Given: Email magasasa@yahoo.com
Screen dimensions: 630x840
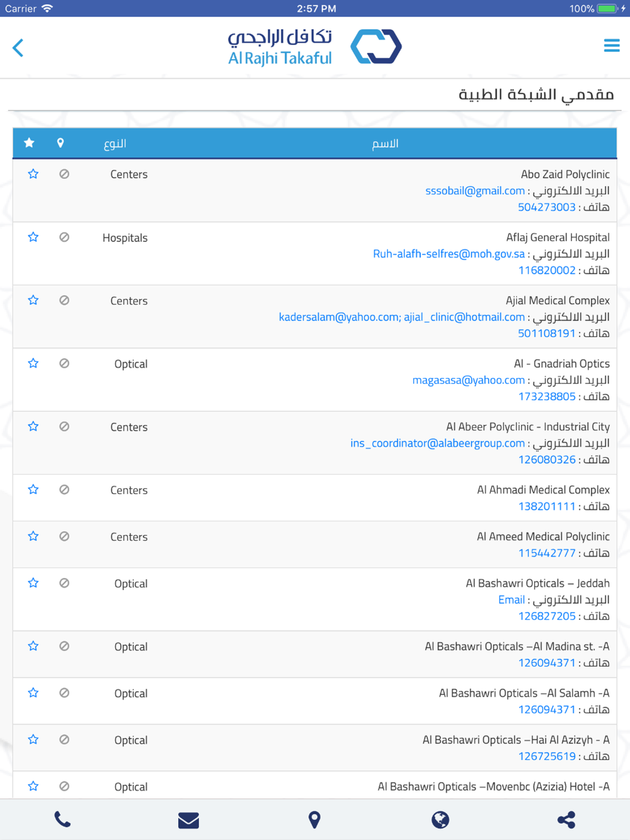Looking at the screenshot, I should [x=469, y=380].
